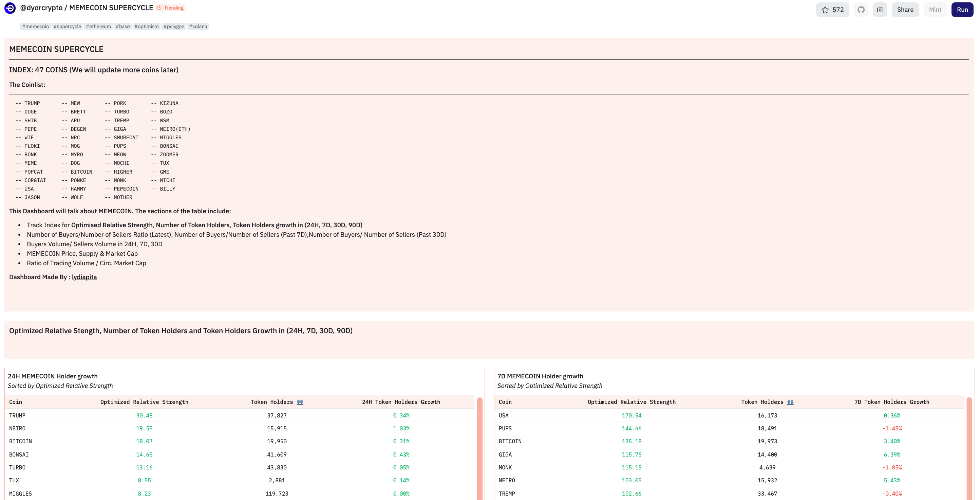The width and height of the screenshot is (980, 500).
Task: Click the 24H table vertical scrollbar
Action: pyautogui.click(x=479, y=449)
